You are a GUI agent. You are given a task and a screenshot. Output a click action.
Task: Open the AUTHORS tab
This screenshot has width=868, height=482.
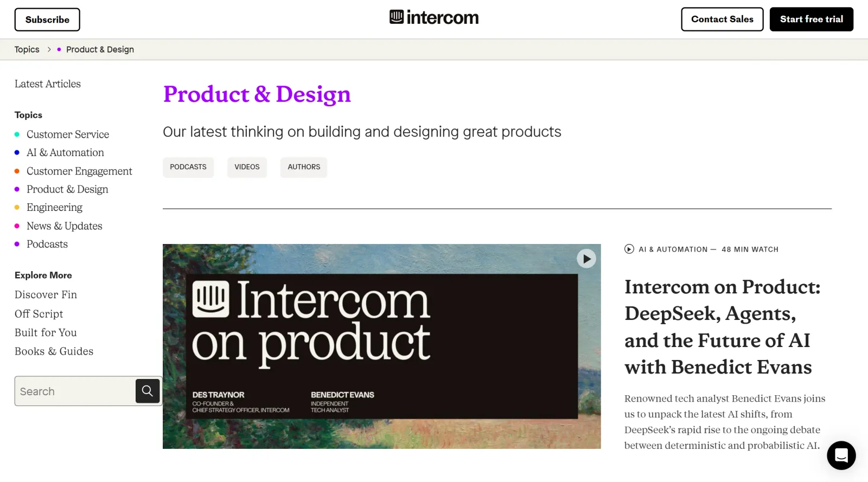click(303, 167)
